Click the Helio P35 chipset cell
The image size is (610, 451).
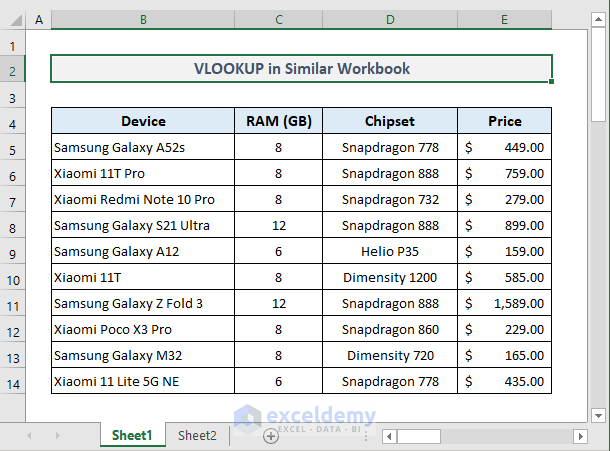390,252
